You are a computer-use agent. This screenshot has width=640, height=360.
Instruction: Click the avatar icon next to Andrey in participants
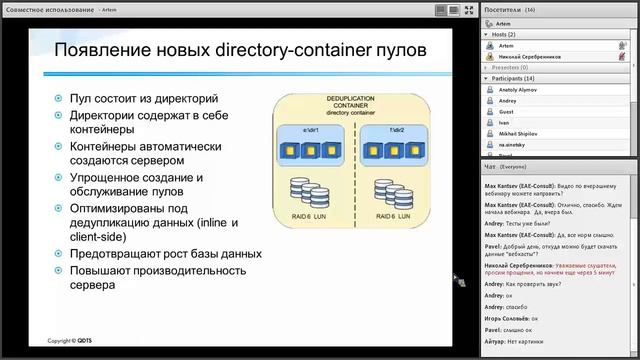tap(490, 100)
